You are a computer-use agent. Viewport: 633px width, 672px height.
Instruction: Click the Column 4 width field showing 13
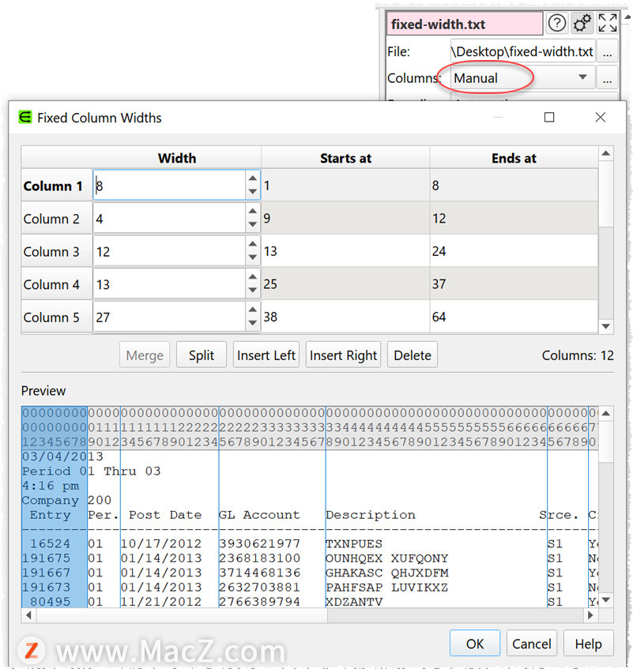pyautogui.click(x=169, y=283)
